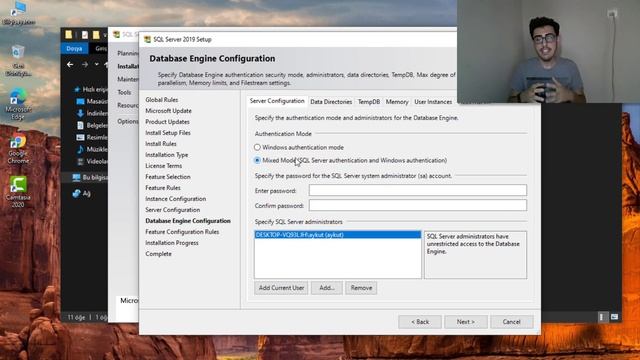
Task: Click the Add Current User button
Action: pyautogui.click(x=281, y=288)
